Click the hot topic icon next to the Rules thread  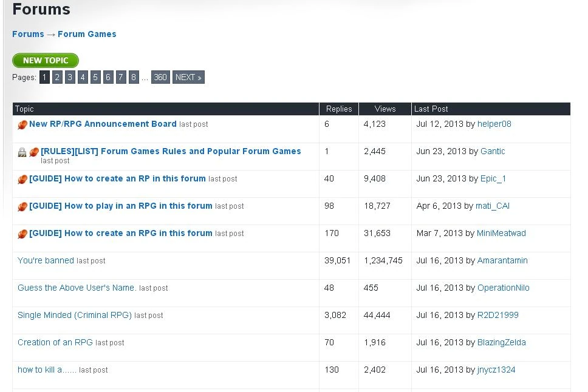[x=33, y=151]
